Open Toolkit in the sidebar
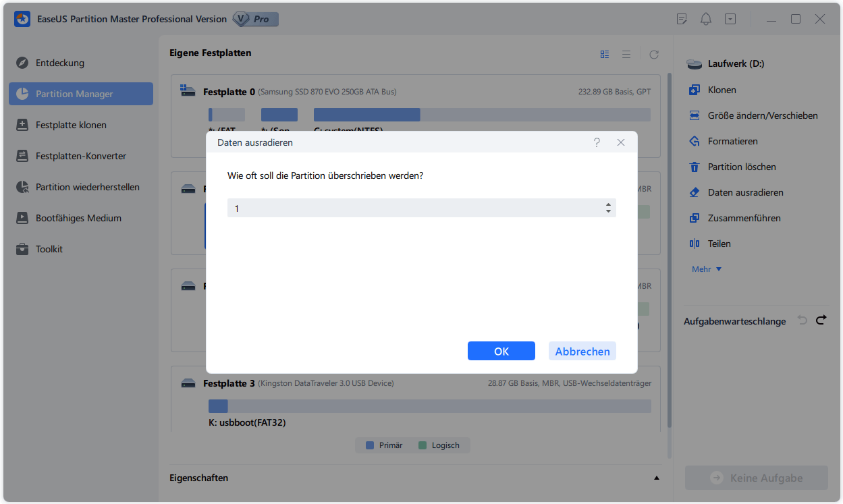This screenshot has width=843, height=504. pyautogui.click(x=81, y=249)
